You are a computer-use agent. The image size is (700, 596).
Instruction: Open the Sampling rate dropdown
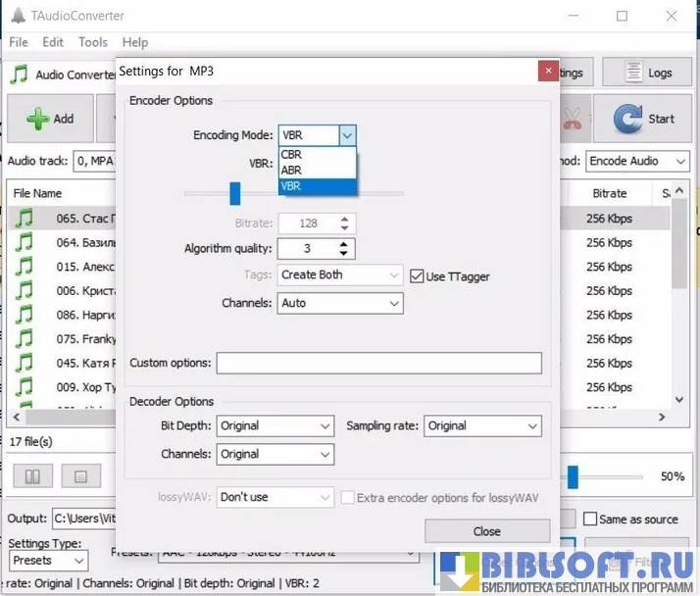pos(481,426)
